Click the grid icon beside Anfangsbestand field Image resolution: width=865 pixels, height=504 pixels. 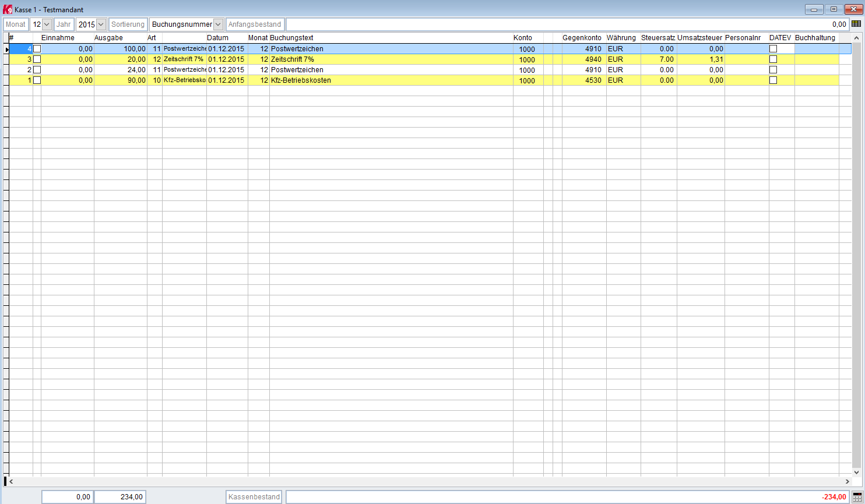(856, 24)
